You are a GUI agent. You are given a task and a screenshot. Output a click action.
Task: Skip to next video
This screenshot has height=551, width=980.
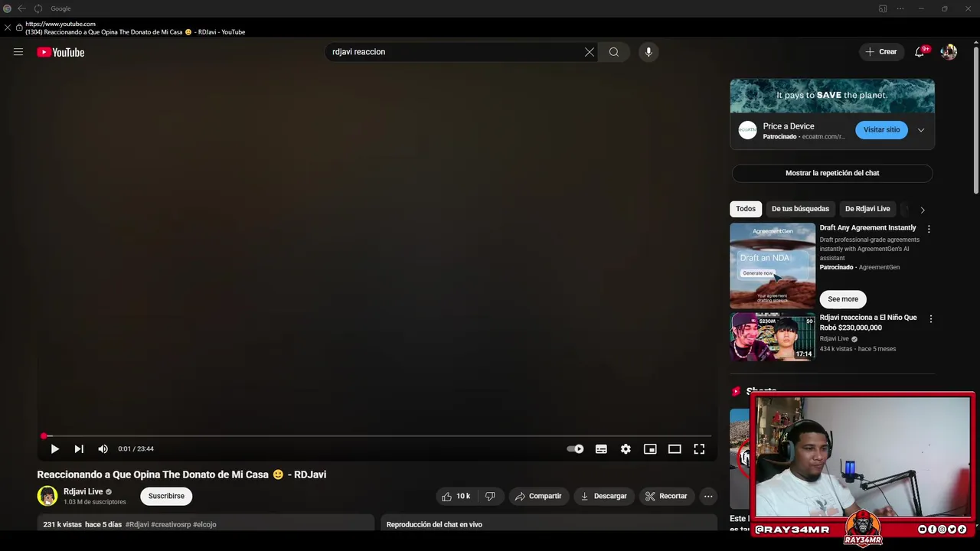pyautogui.click(x=79, y=449)
